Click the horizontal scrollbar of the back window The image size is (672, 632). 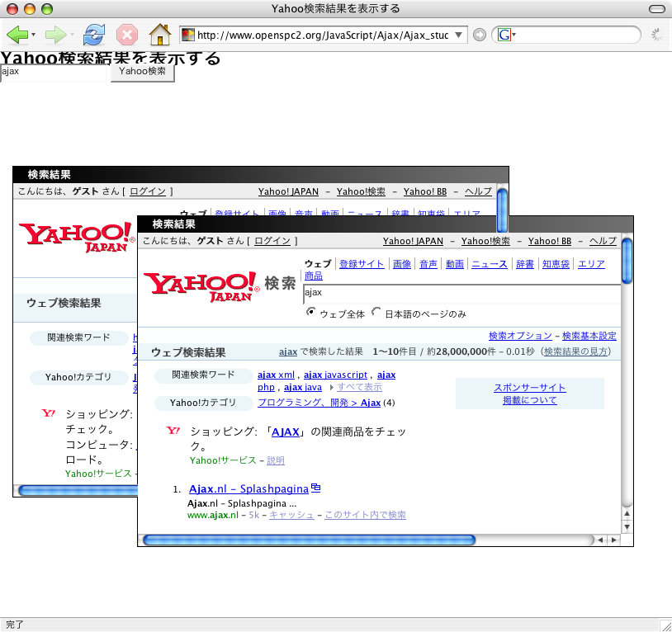coord(77,490)
